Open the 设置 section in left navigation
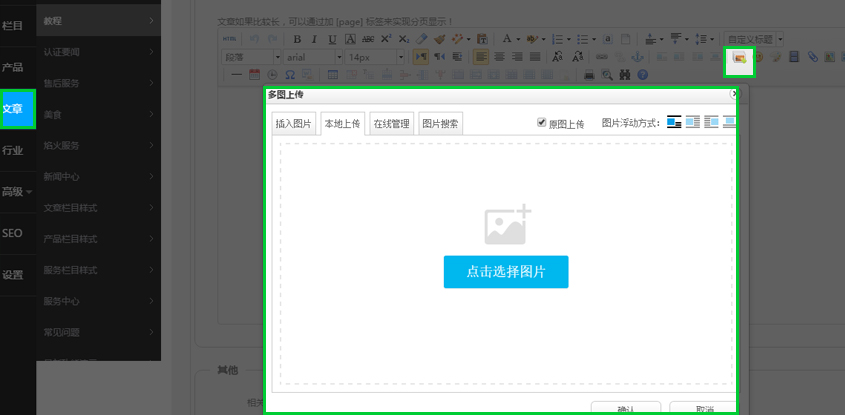845x415 pixels. pyautogui.click(x=18, y=275)
